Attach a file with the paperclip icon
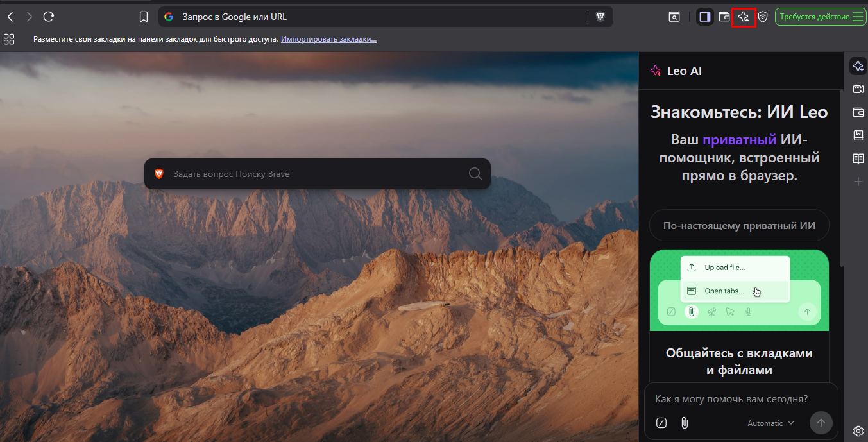Viewport: 868px width, 442px height. (685, 423)
